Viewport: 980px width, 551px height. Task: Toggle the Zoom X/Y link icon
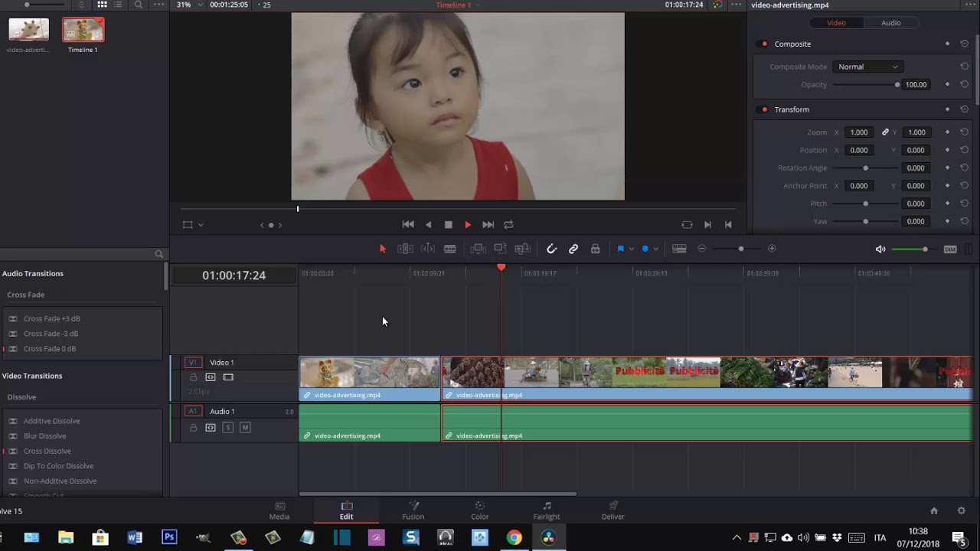pos(885,132)
